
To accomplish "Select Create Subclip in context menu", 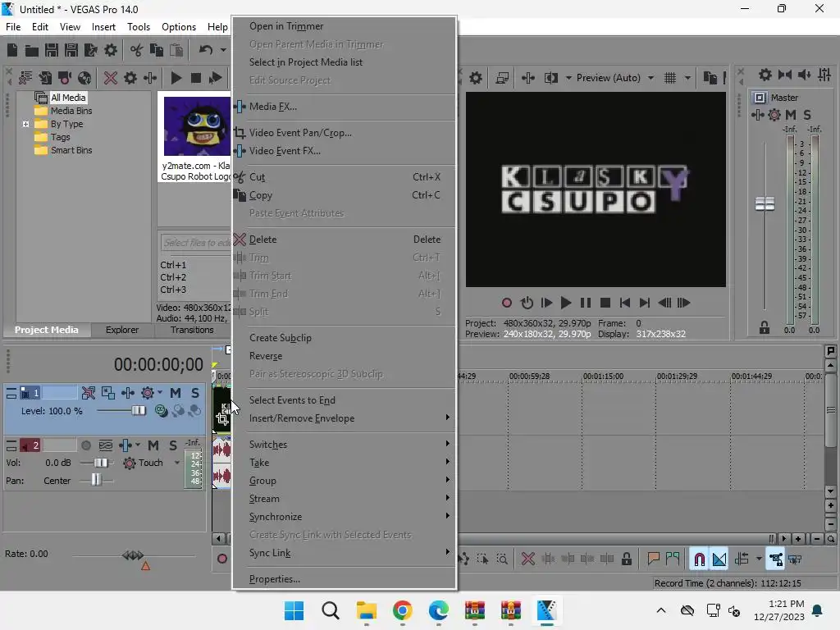I will tap(345, 338).
